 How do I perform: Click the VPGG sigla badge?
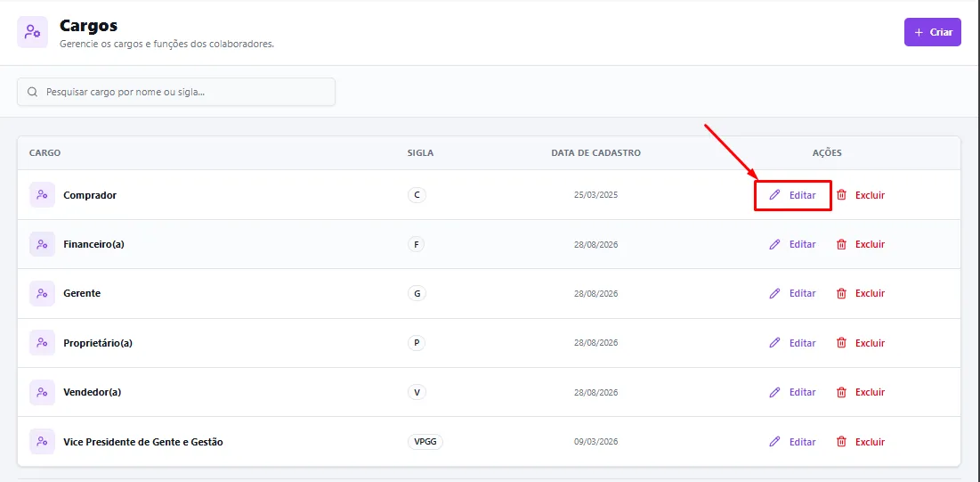pyautogui.click(x=425, y=442)
